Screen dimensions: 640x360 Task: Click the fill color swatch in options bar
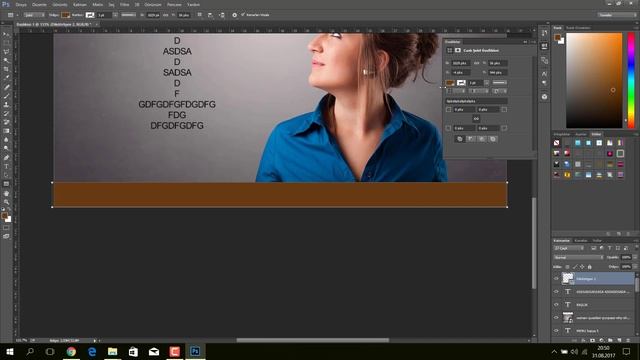(65, 15)
